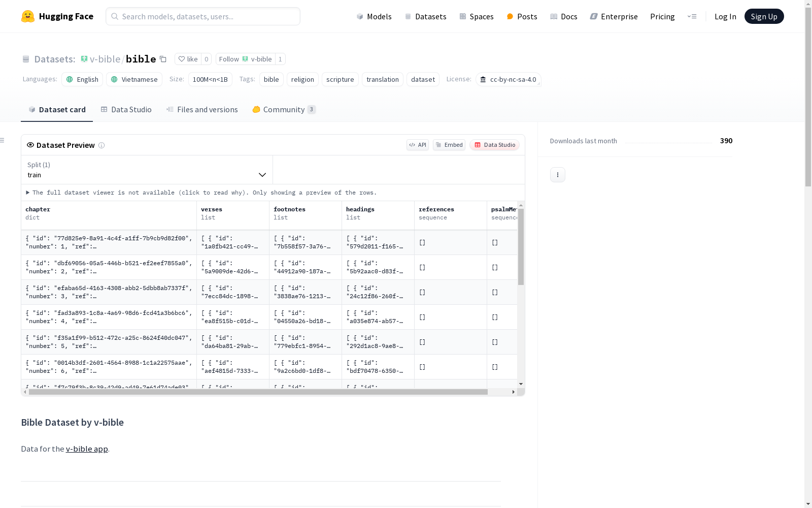Click the chapter cell with id 77d825e9
Viewport: 812px width, 508px height.
(x=109, y=242)
